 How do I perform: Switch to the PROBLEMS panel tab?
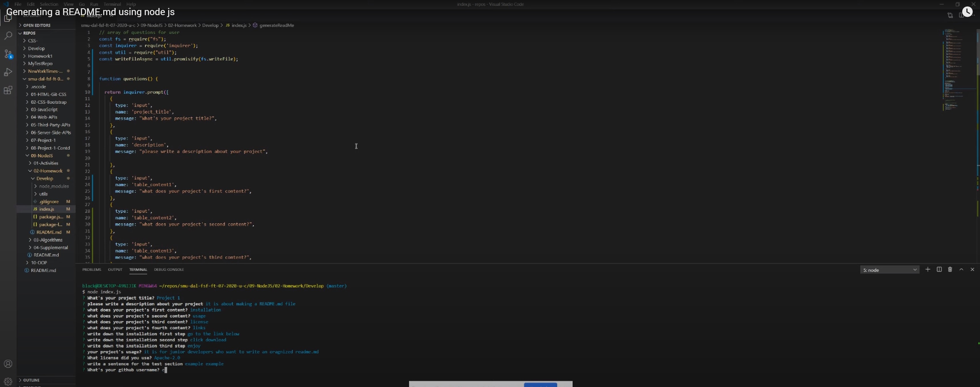coord(92,270)
